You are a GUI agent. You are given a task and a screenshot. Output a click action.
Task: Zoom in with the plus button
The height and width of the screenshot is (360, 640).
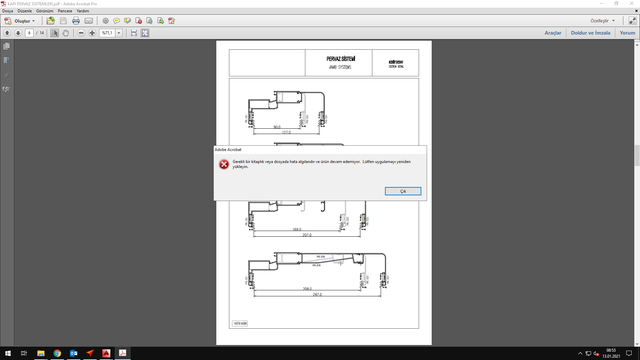[x=92, y=33]
